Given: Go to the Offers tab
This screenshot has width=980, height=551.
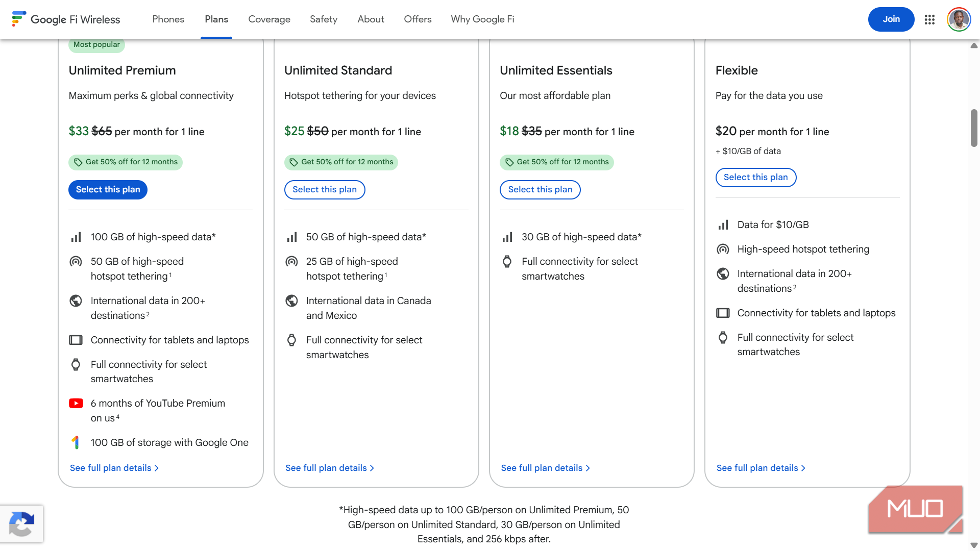Looking at the screenshot, I should coord(418,19).
